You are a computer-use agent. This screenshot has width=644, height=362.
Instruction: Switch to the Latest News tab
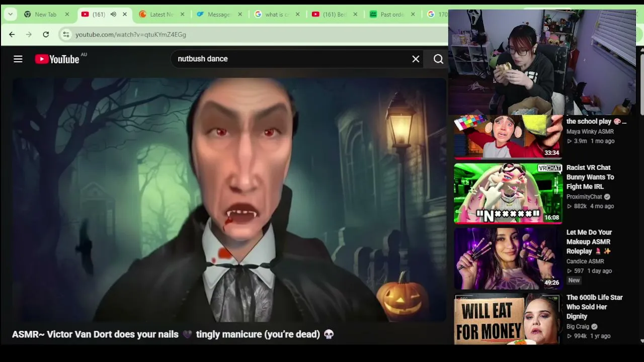(x=161, y=14)
